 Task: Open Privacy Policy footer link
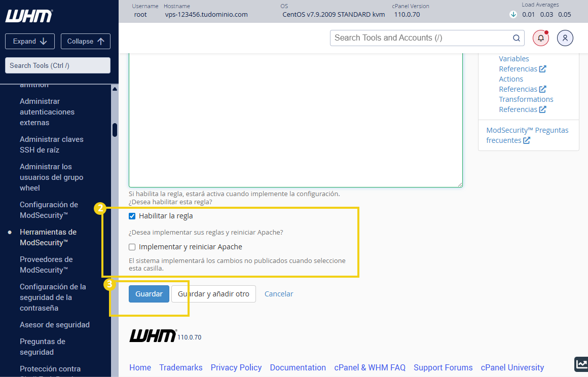236,368
